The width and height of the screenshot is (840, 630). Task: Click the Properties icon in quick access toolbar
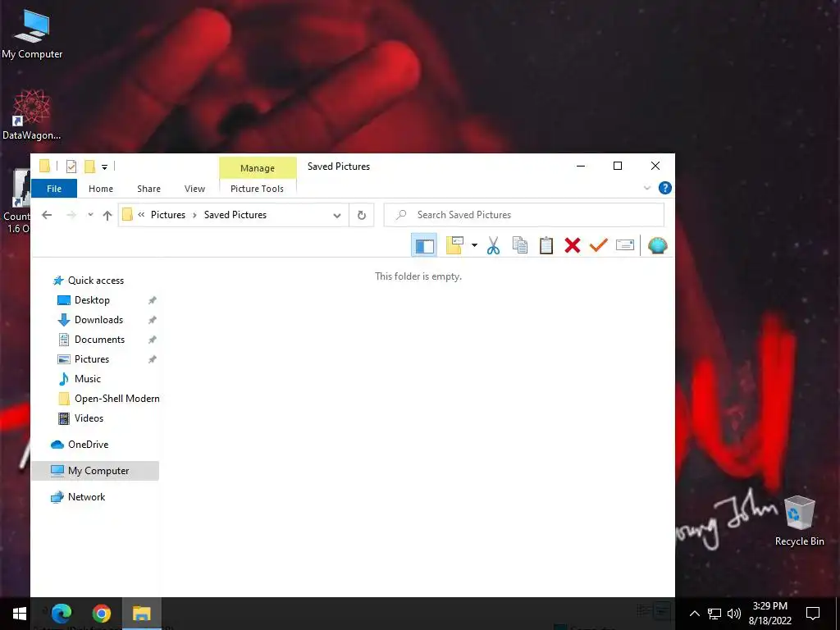click(71, 167)
